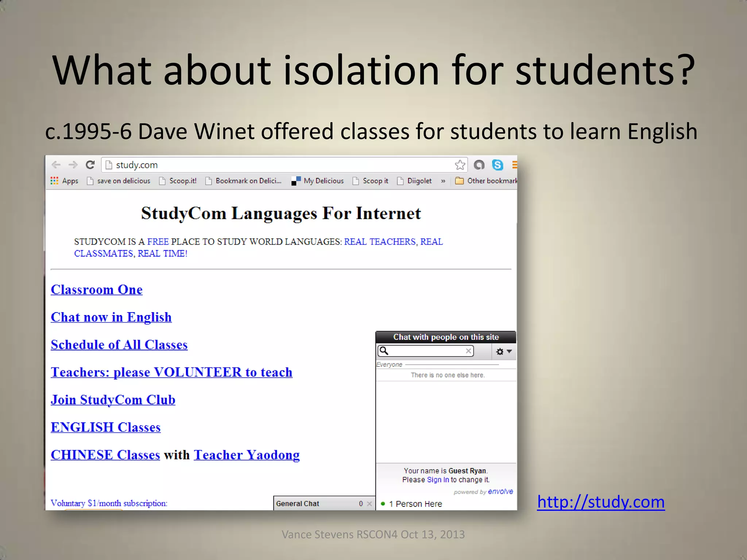Open the Diigolet bookmark
The width and height of the screenshot is (747, 560).
414,181
